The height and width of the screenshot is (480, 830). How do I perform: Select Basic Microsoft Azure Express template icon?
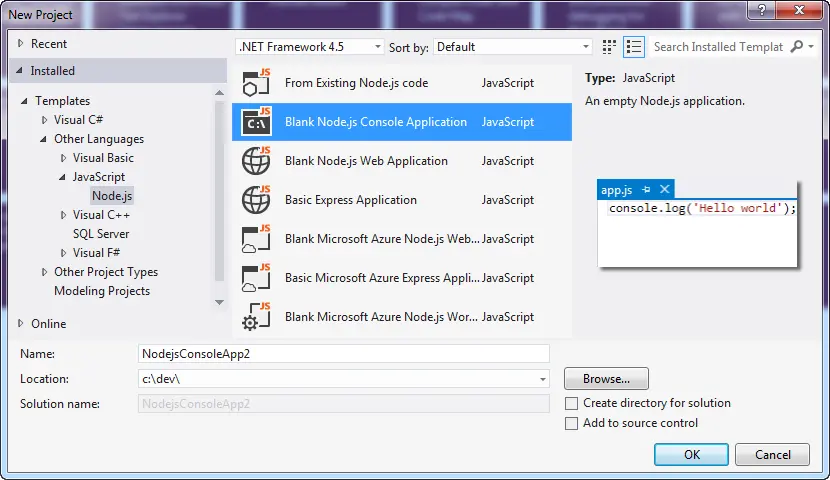click(256, 278)
